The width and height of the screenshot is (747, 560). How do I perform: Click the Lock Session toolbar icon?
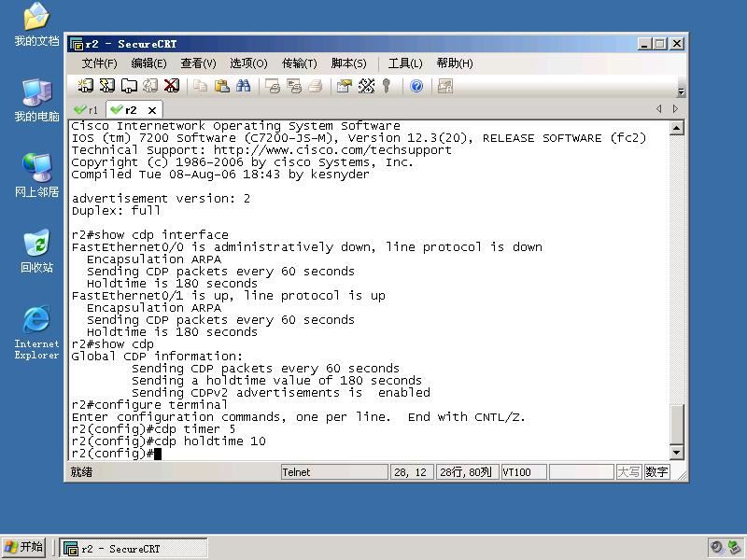coord(445,86)
